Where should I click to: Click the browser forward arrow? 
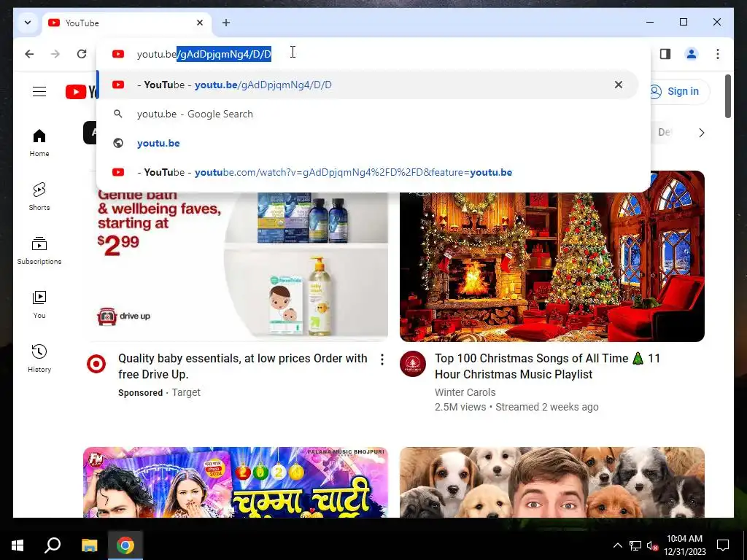[x=55, y=54]
